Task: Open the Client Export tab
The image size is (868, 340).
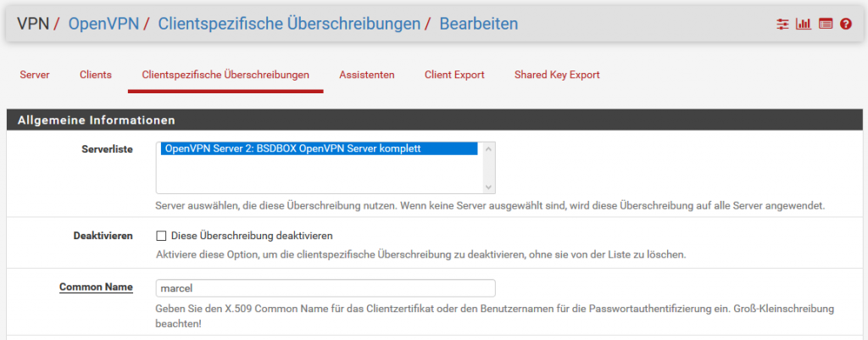Action: point(454,75)
